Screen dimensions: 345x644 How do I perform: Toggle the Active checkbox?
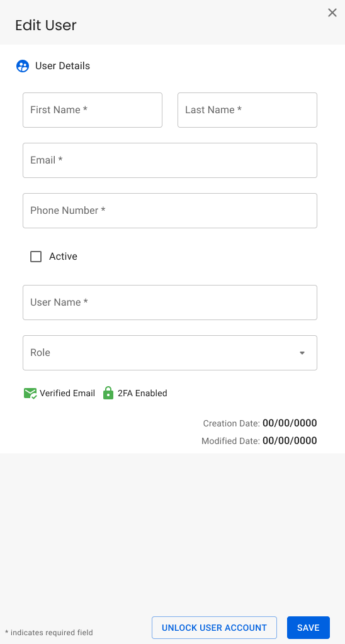coord(36,257)
